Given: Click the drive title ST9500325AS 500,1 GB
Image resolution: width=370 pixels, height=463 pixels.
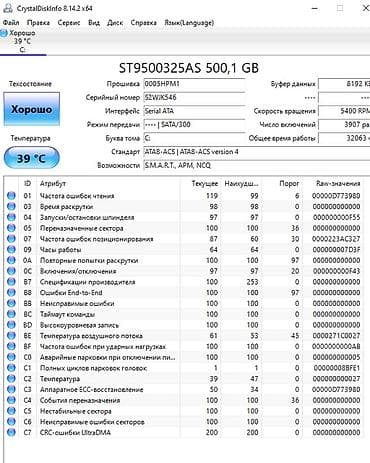Looking at the screenshot, I should [x=189, y=68].
